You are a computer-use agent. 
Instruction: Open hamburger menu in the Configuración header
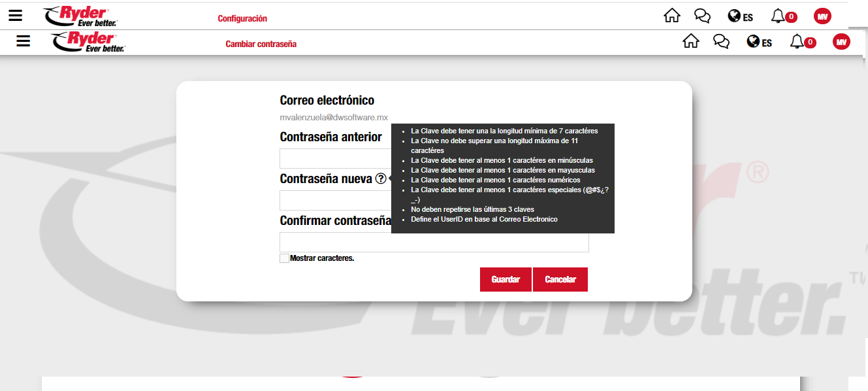15,16
